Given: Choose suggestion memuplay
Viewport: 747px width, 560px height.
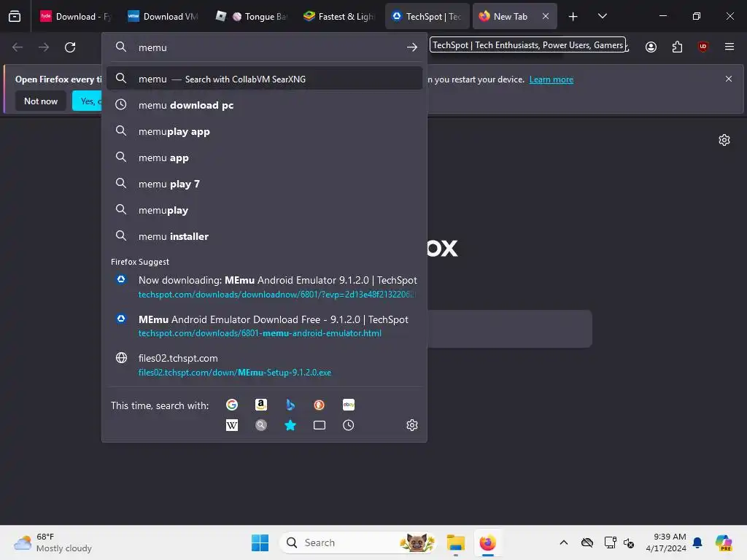Looking at the screenshot, I should click(x=264, y=210).
